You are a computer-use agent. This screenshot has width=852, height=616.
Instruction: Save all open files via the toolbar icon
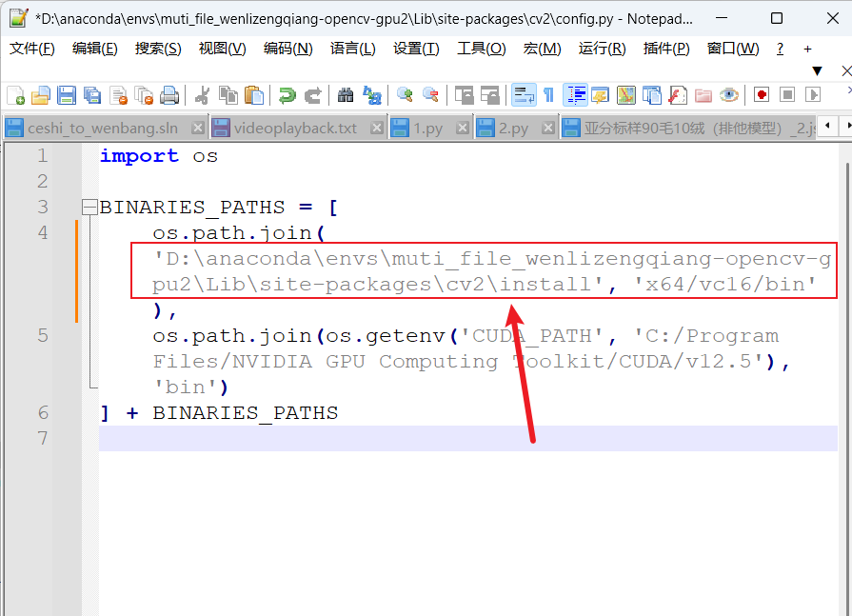click(92, 94)
